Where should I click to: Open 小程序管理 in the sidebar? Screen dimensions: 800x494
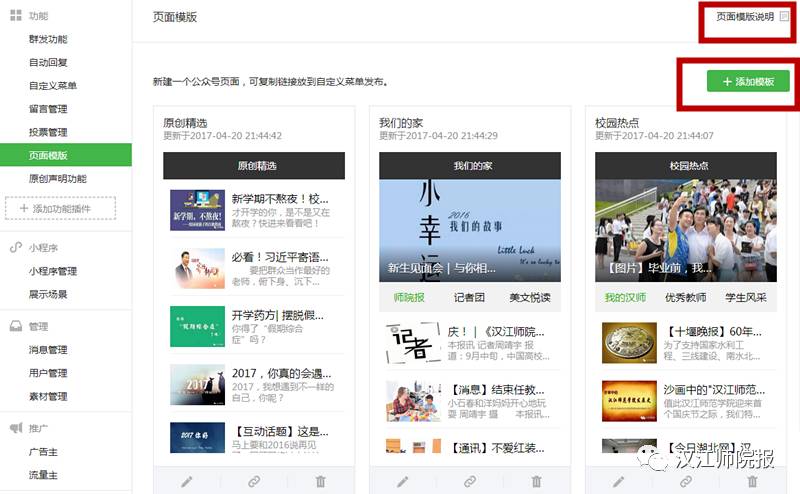click(x=52, y=271)
